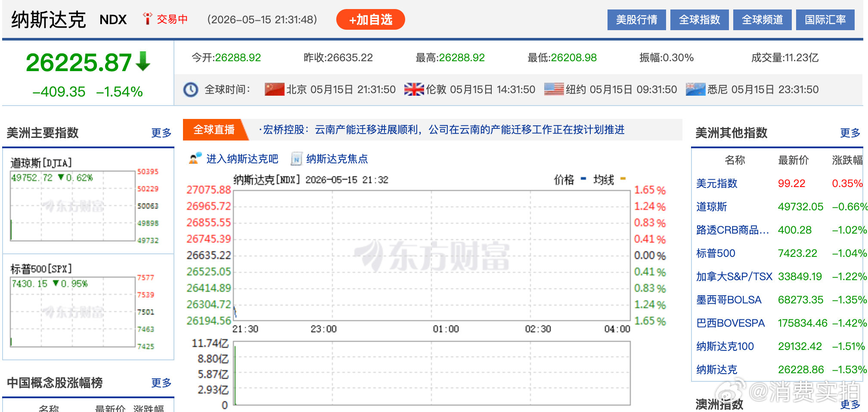Click the global time clock icon

click(191, 90)
